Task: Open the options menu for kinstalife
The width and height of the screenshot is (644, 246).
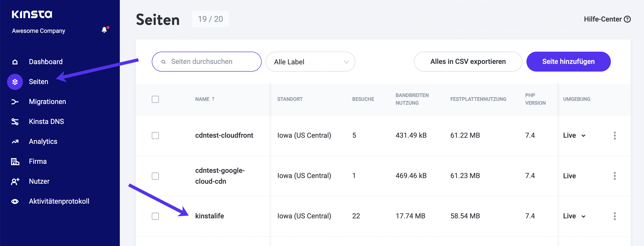Action: [615, 216]
